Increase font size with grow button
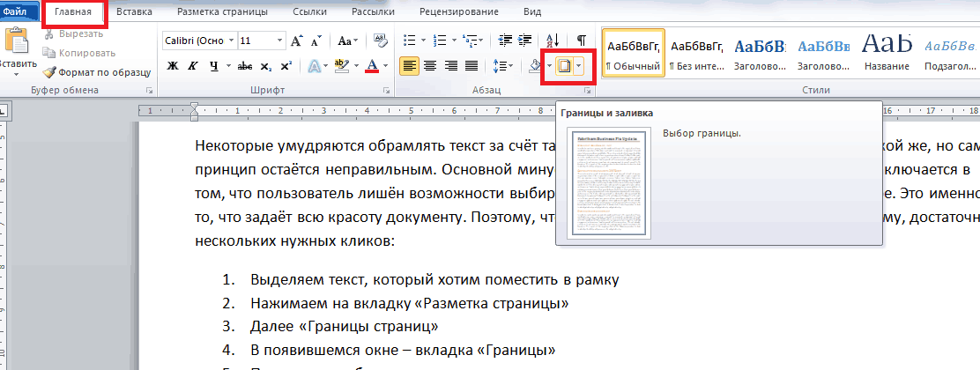The width and height of the screenshot is (980, 370). 297,41
